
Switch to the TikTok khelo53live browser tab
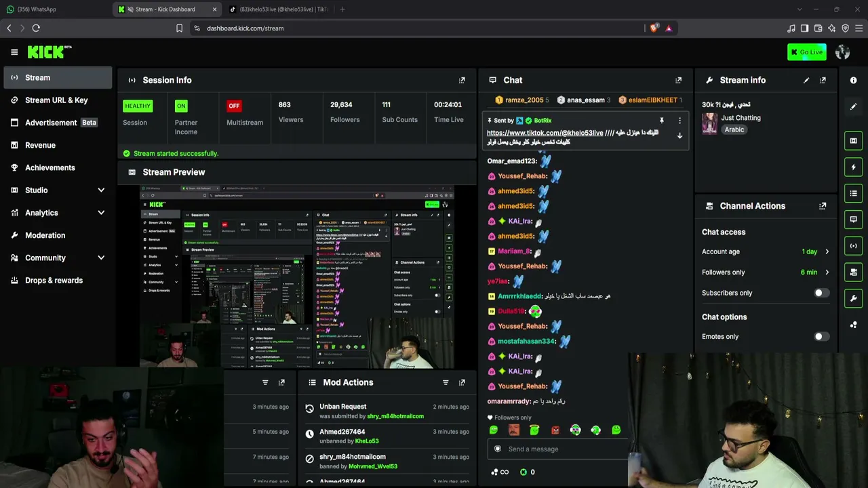click(x=278, y=9)
